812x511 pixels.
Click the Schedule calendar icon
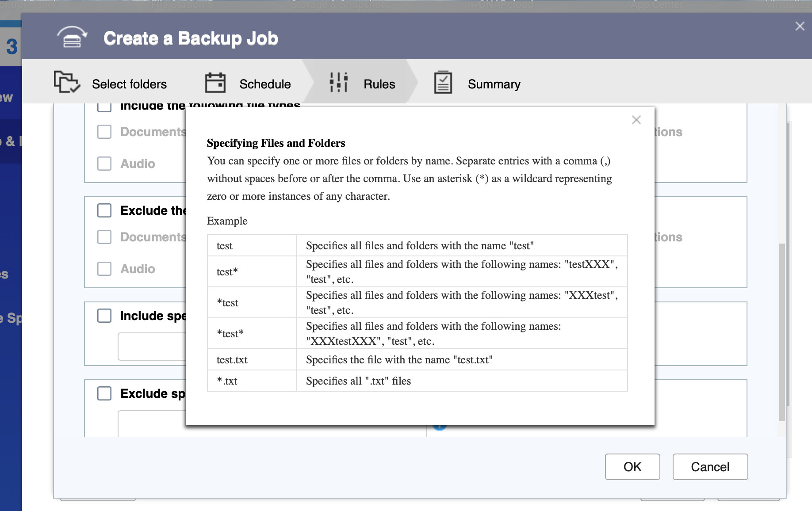coord(215,83)
